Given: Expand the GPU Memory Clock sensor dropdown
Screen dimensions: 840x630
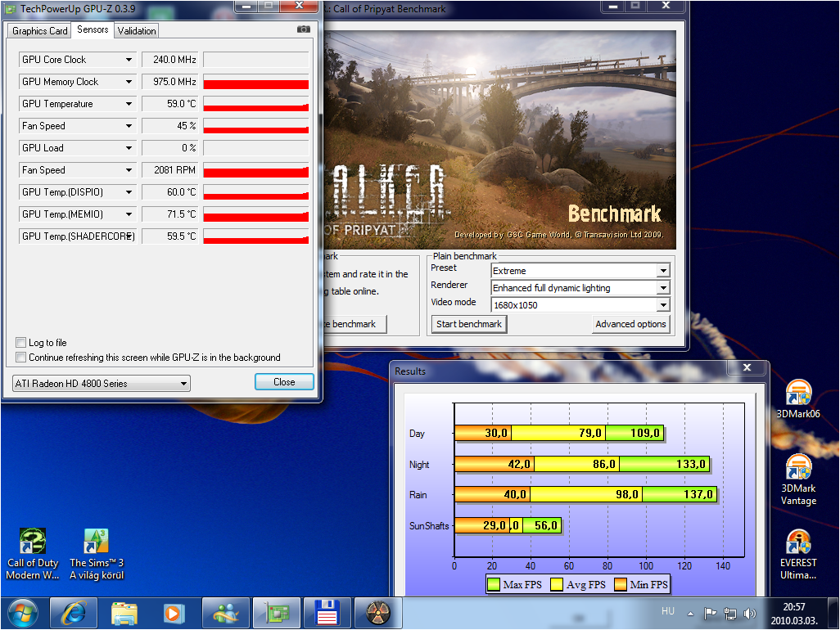Looking at the screenshot, I should click(129, 81).
